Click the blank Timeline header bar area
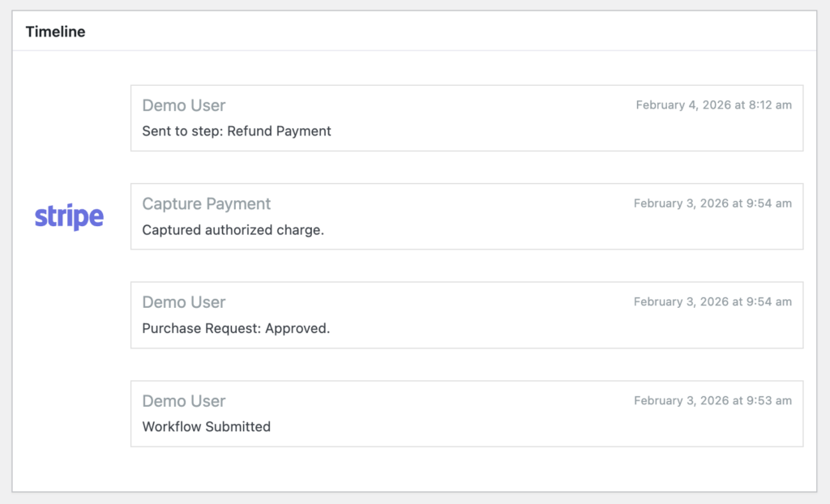Viewport: 830px width, 504px height. [446, 32]
